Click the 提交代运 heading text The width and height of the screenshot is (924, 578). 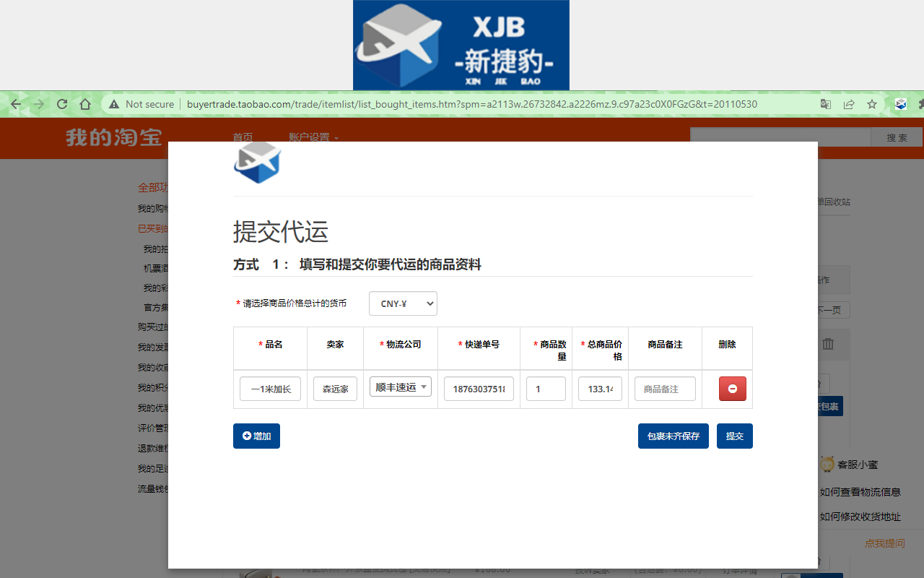[x=281, y=232]
